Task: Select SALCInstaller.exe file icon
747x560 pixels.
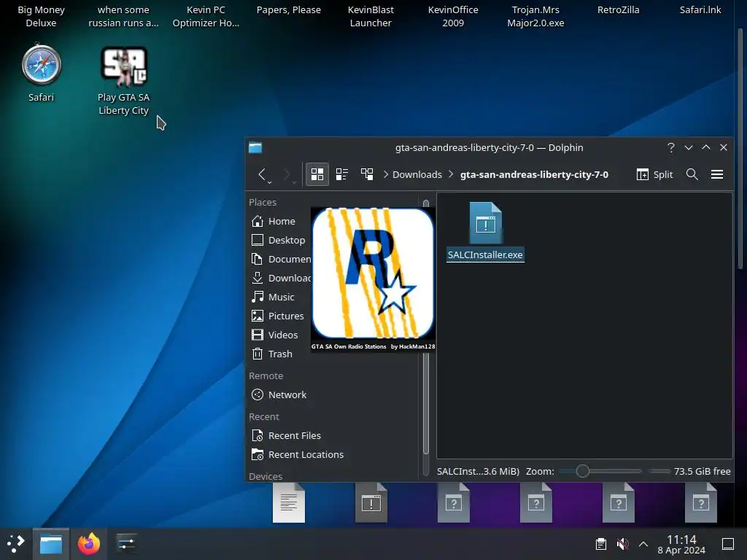Action: (x=485, y=223)
